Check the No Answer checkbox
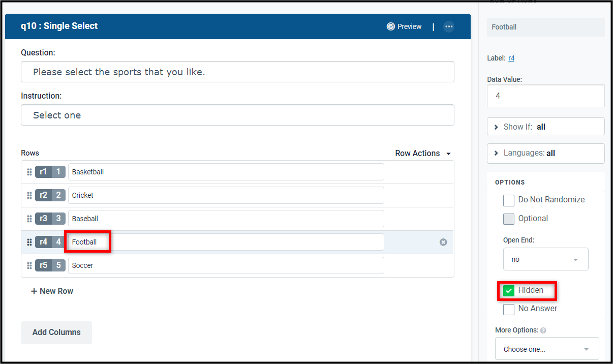This screenshot has height=364, width=613. pyautogui.click(x=509, y=309)
